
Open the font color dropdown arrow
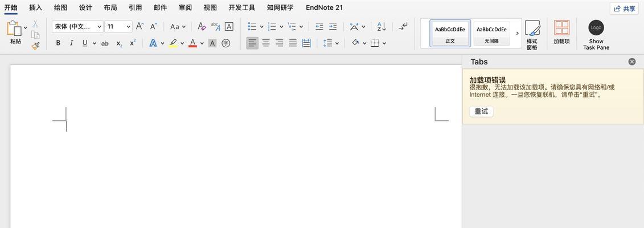point(202,43)
